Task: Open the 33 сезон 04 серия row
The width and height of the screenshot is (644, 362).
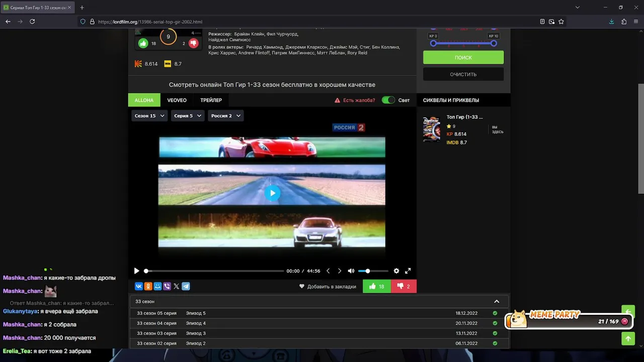Action: 319,323
